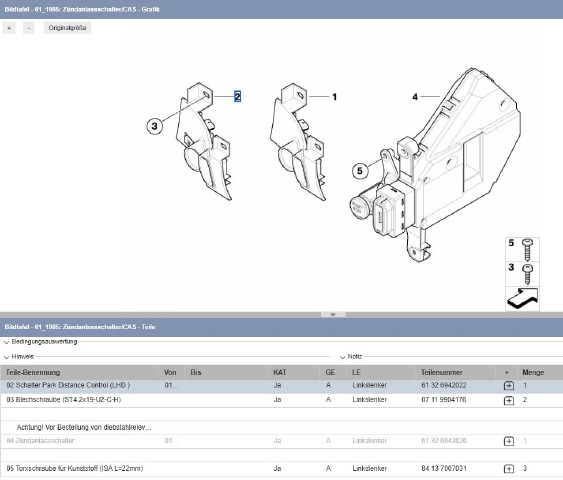Image resolution: width=563 pixels, height=480 pixels.
Task: Sort by GE column header
Action: click(x=333, y=372)
